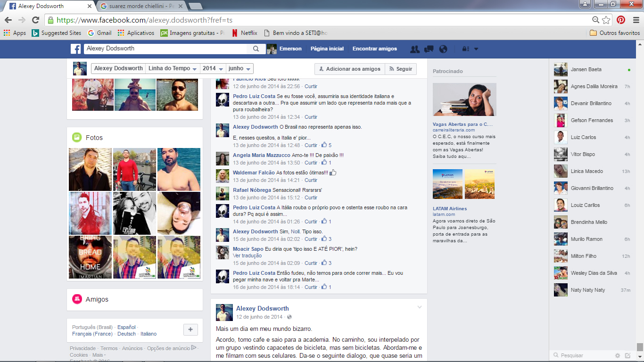Screen dimensions: 644x362
Task: Click the Facebook logo icon
Action: coord(76,49)
